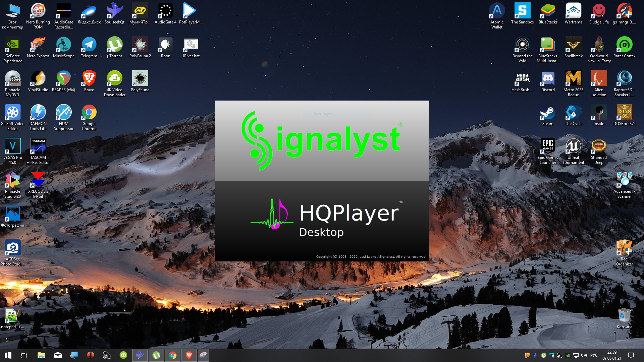Open File Explorer from the taskbar

pos(41,355)
